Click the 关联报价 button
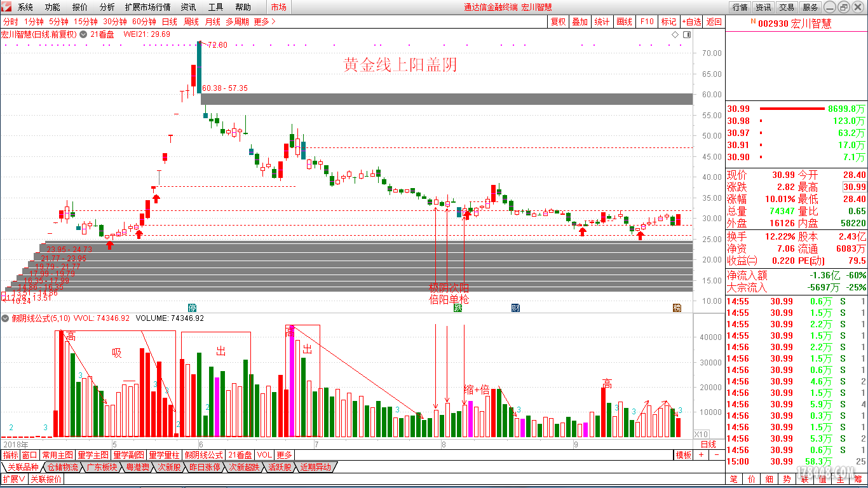This screenshot has width=868, height=488. [46, 479]
